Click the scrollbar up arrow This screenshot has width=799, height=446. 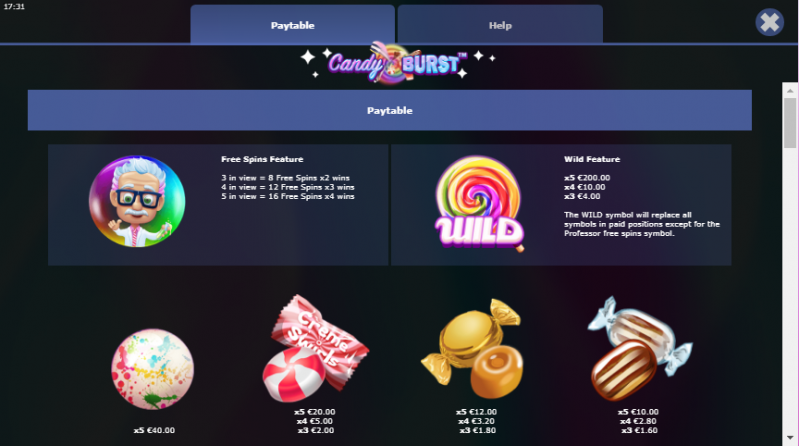(790, 90)
